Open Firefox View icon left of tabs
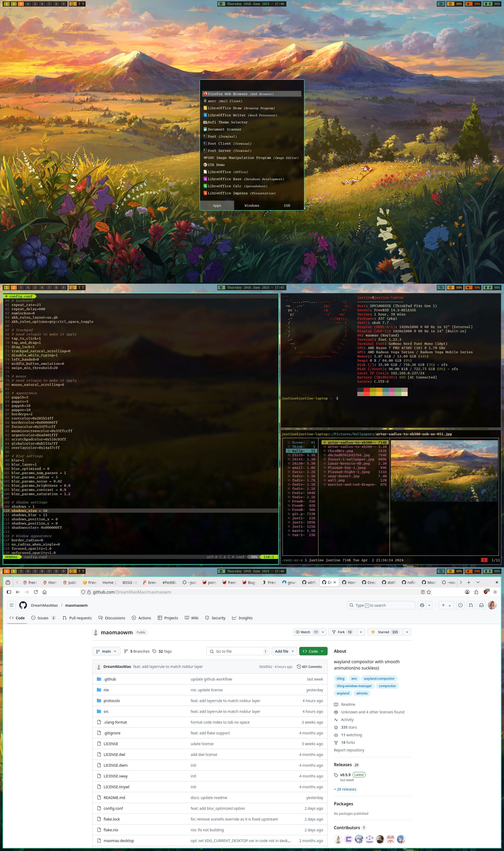 [8, 582]
